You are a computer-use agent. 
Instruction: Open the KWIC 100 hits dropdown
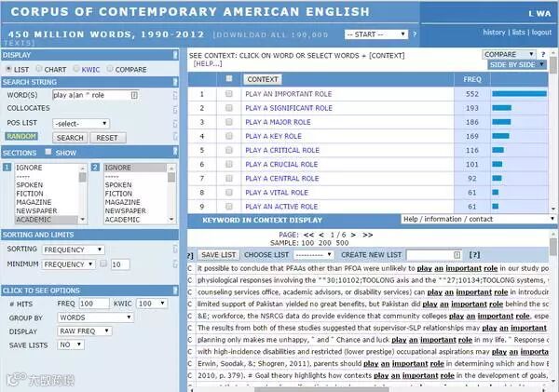pyautogui.click(x=152, y=304)
